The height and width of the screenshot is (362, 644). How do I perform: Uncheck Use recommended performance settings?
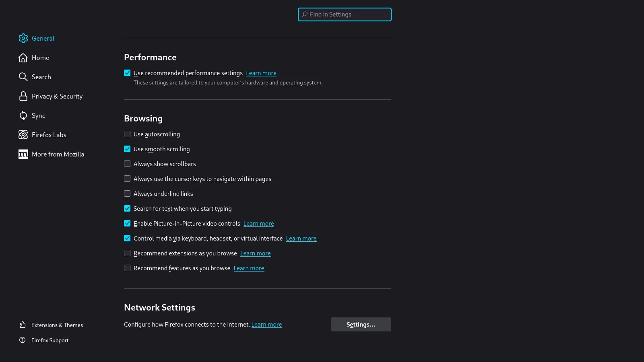[127, 73]
